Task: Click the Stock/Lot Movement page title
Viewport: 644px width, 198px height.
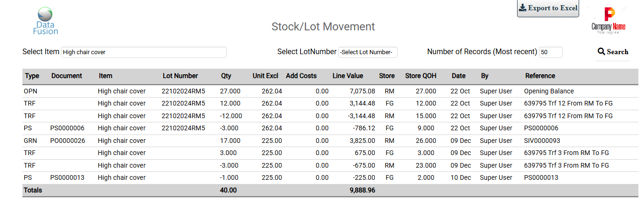Action: click(323, 27)
